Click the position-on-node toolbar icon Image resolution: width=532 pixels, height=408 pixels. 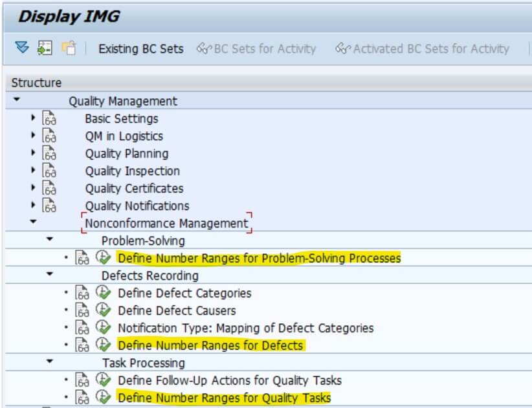pos(45,48)
